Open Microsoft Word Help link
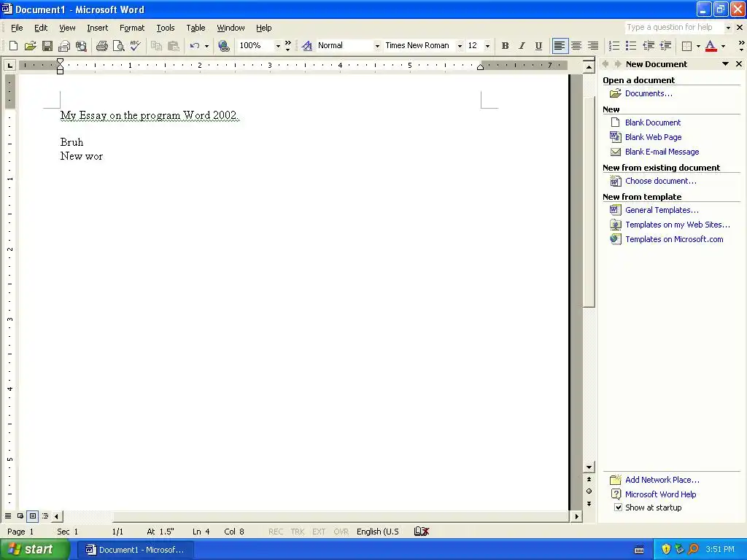The height and width of the screenshot is (560, 747). point(660,494)
